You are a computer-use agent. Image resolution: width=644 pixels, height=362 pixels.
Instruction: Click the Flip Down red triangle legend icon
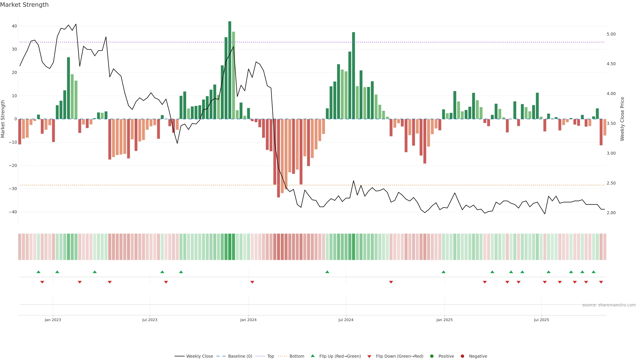pos(369,356)
